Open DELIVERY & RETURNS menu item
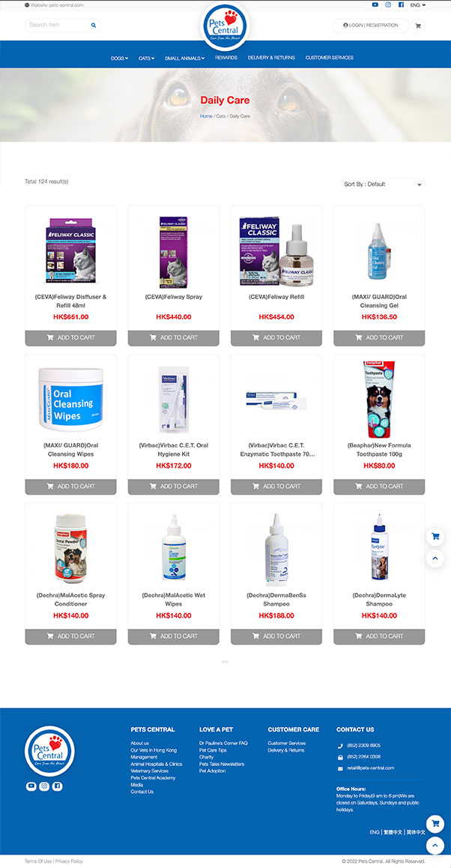The width and height of the screenshot is (451, 868). point(271,58)
